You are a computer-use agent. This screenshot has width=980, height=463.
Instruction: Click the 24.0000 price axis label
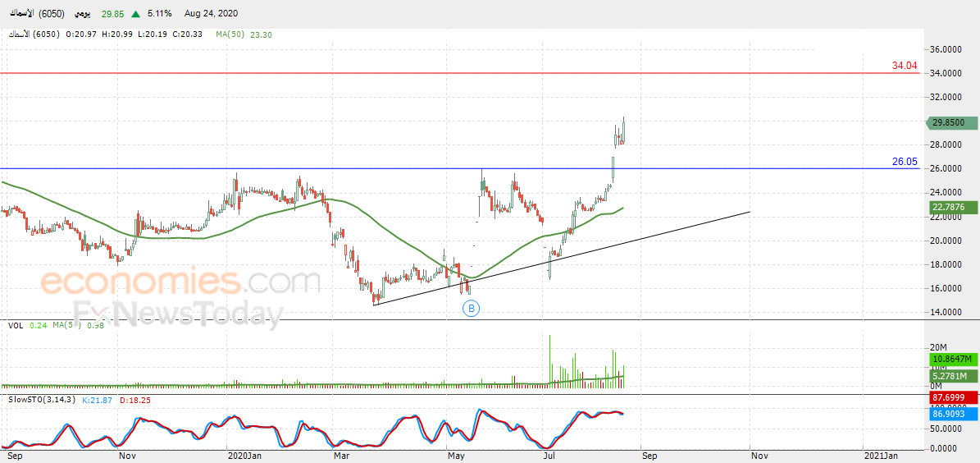click(946, 193)
